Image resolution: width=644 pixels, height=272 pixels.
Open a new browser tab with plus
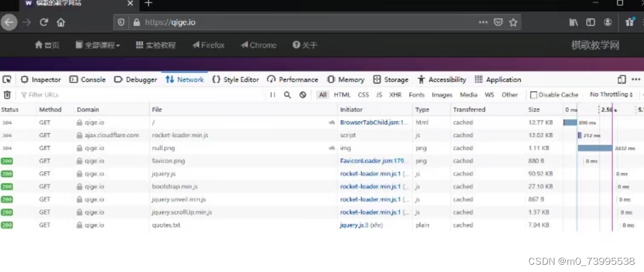pyautogui.click(x=148, y=3)
